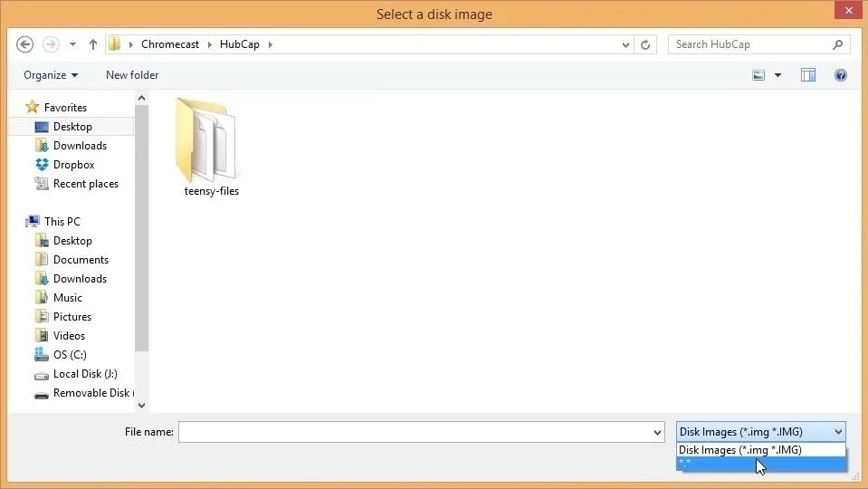This screenshot has width=868, height=489.
Task: Click the Recent places icon
Action: [x=42, y=183]
